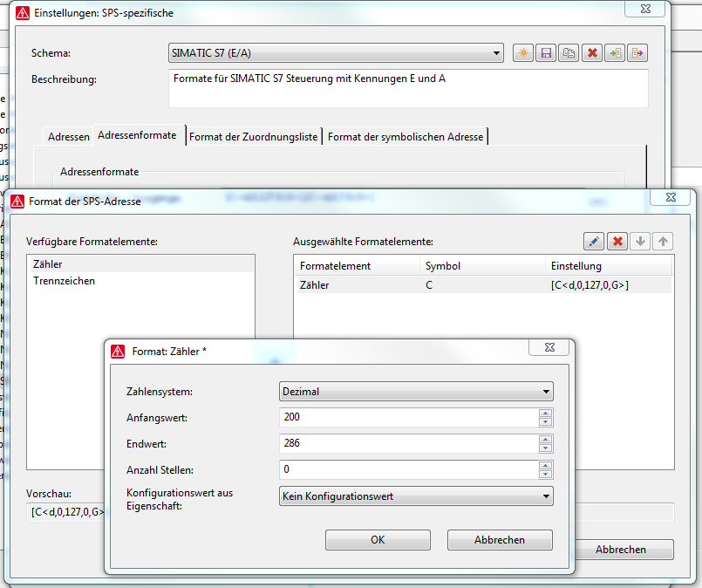The image size is (702, 588).
Task: Select Trennzeichen in the available format elements list
Action: click(x=140, y=281)
